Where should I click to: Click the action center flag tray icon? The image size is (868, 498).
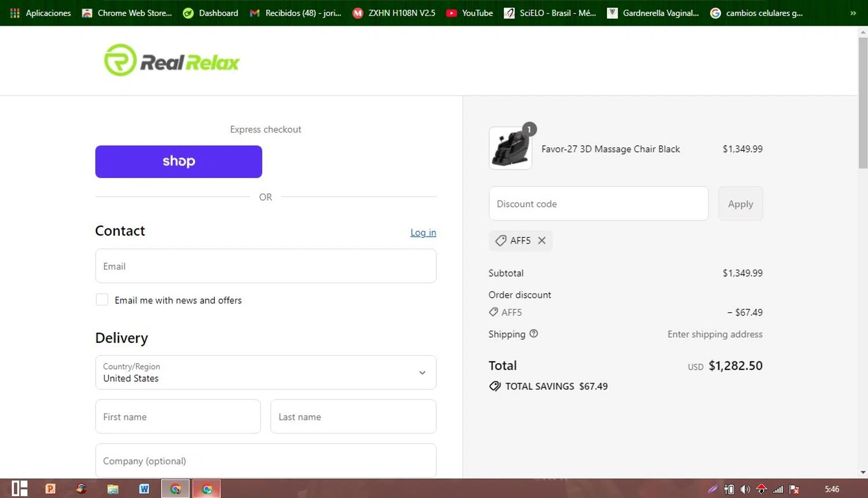tap(795, 489)
